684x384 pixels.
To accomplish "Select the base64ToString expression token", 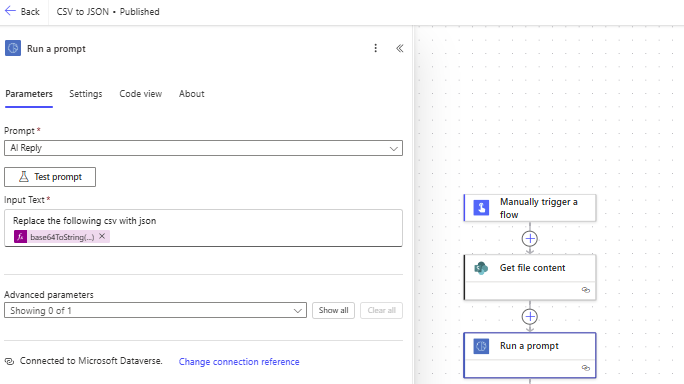I will coord(62,237).
